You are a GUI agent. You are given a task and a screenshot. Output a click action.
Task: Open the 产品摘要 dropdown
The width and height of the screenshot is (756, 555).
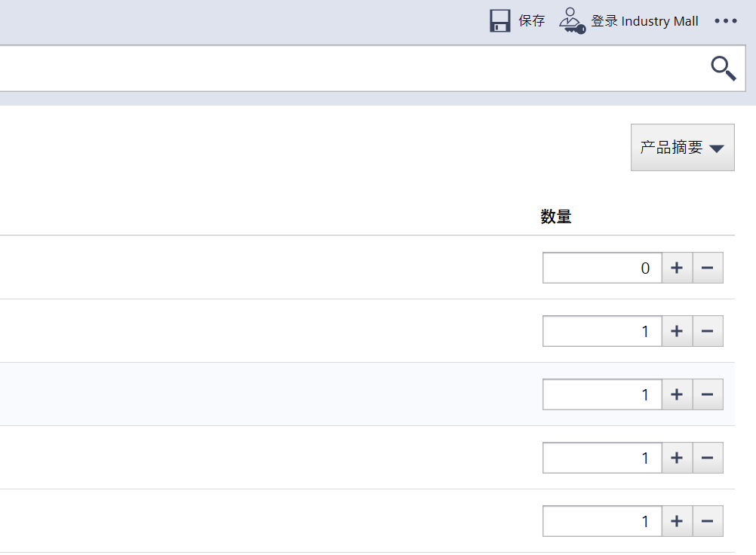click(x=682, y=148)
